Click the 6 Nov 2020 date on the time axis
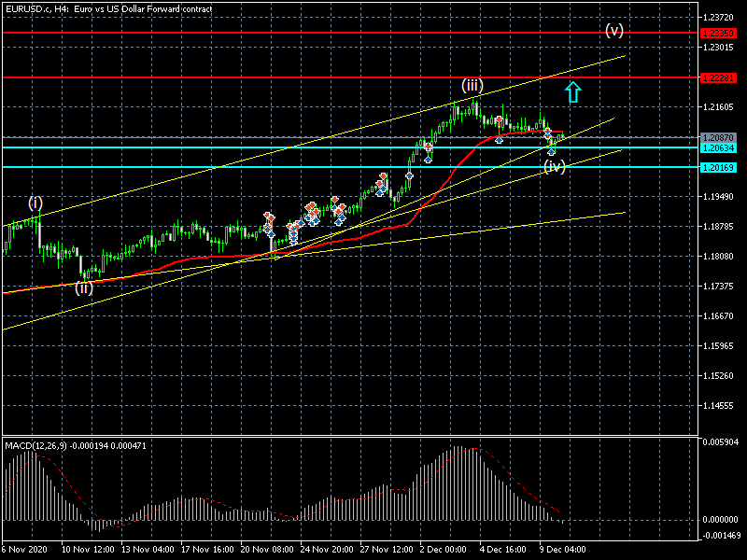 [x=23, y=550]
